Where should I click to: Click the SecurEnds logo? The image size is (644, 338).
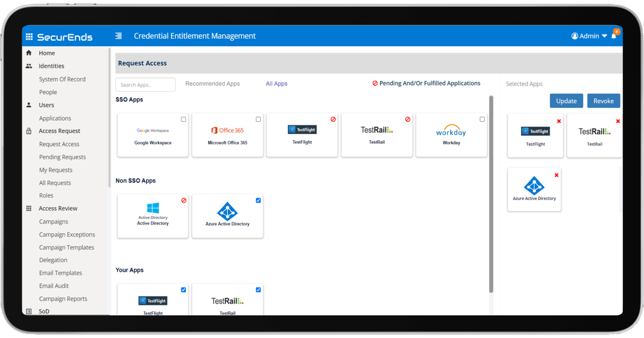pos(65,37)
